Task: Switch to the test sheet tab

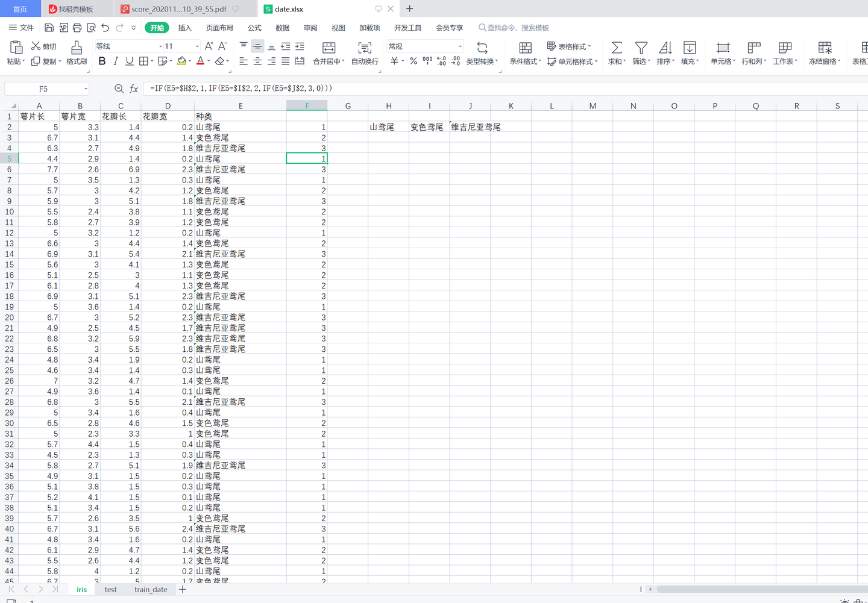Action: click(111, 589)
